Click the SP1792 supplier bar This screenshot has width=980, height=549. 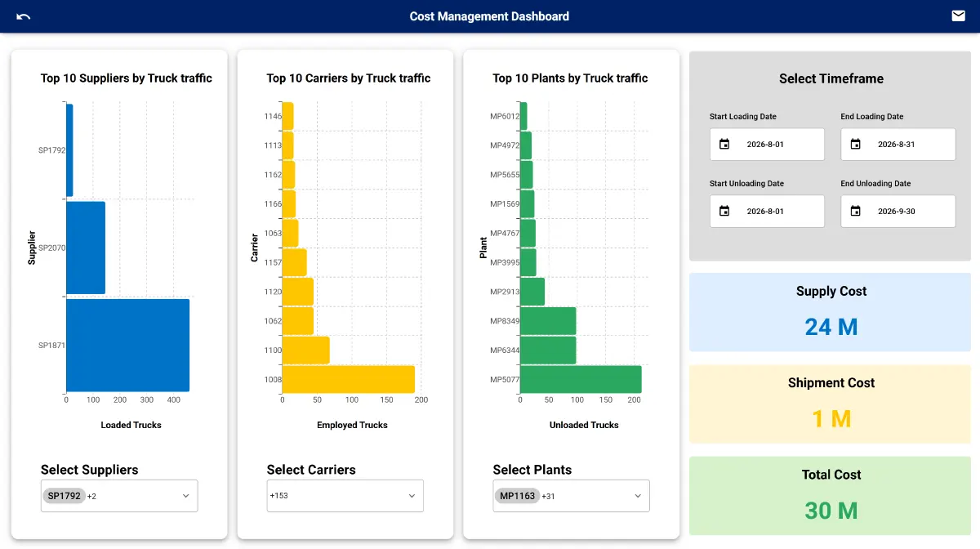click(x=69, y=150)
